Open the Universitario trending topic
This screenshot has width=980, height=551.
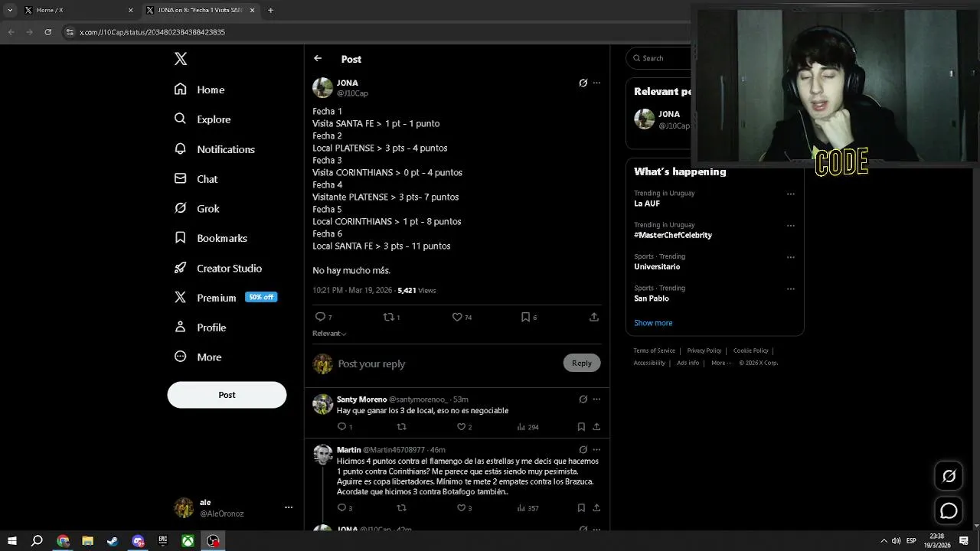(x=657, y=266)
